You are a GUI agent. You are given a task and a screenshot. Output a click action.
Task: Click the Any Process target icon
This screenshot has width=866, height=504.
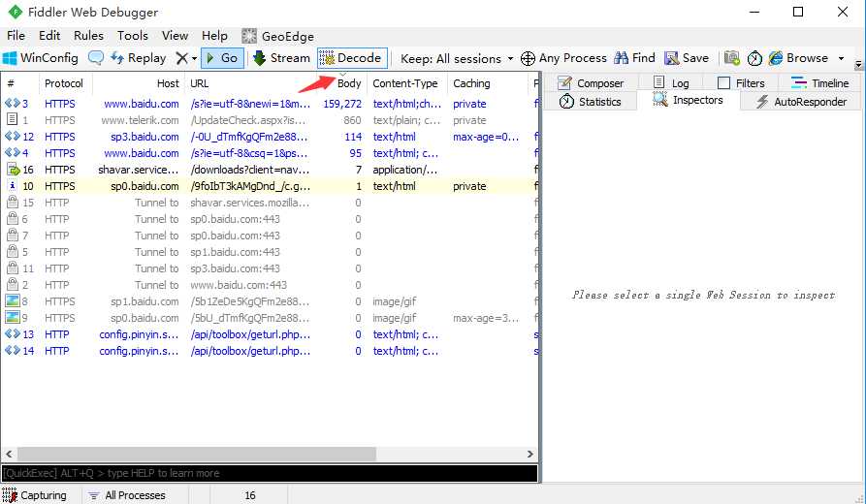coord(528,58)
